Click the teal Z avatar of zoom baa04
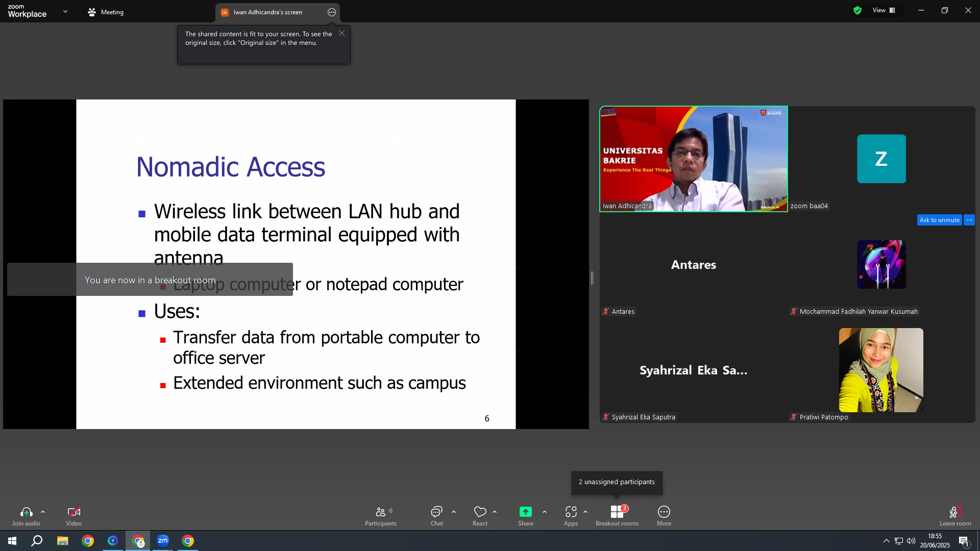This screenshot has width=980, height=551. click(881, 159)
